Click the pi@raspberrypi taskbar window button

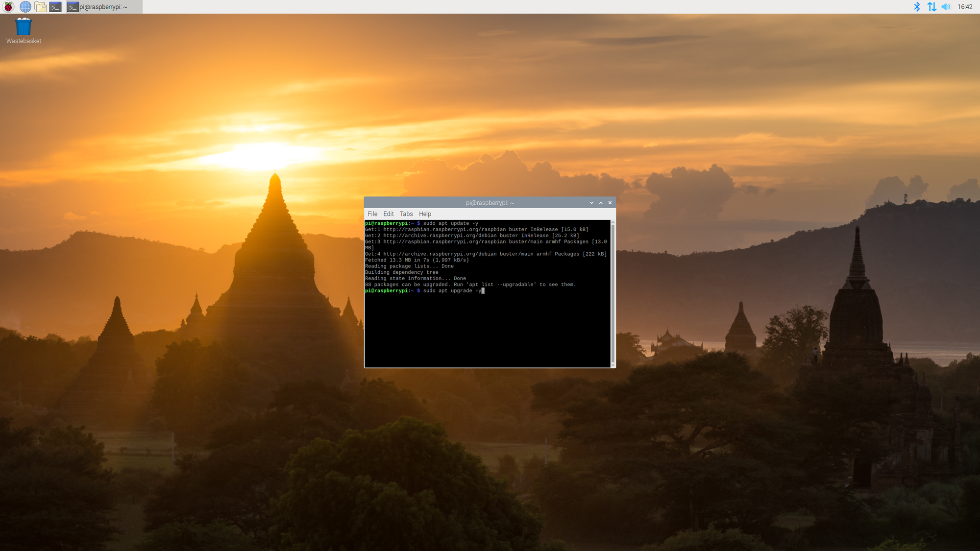[x=104, y=7]
